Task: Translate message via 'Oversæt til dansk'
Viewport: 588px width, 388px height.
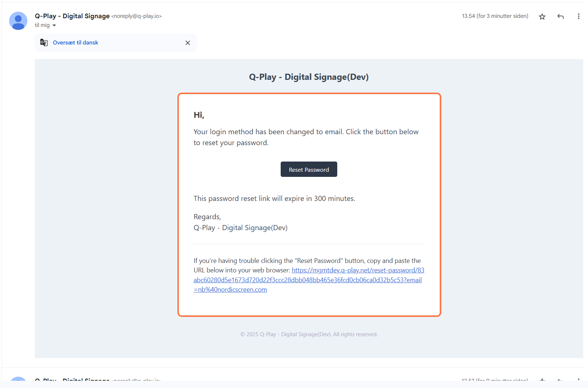Action: point(76,43)
